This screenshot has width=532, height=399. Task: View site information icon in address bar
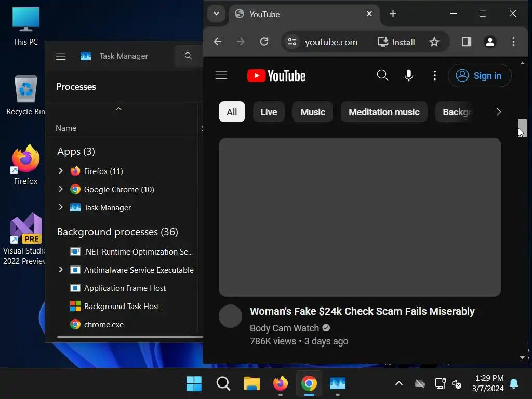tap(292, 42)
